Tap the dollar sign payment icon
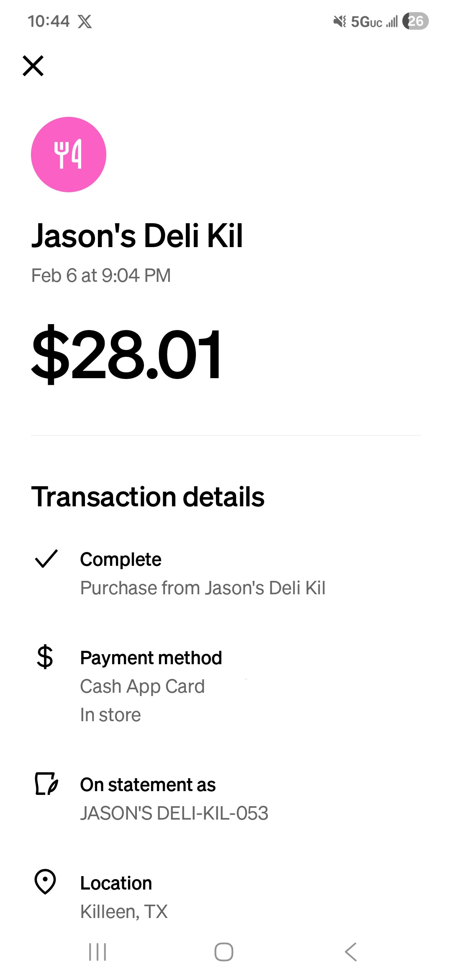Screen dimensions: 452x980 coord(45,657)
